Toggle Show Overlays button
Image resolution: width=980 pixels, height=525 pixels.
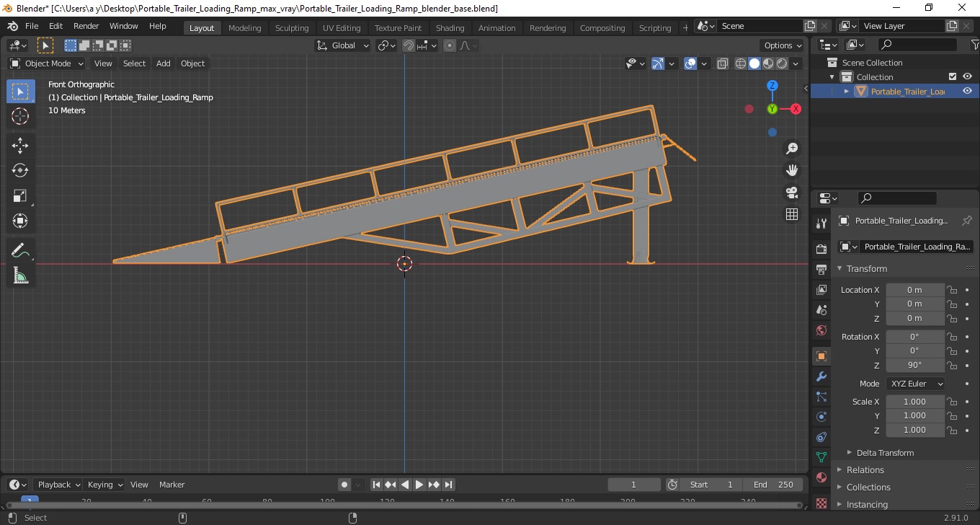tap(690, 63)
